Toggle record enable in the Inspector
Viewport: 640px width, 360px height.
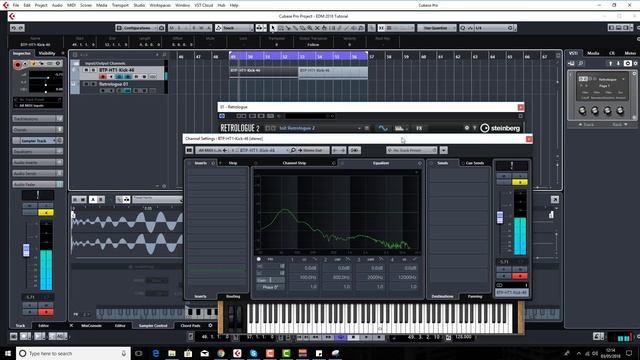tap(18, 64)
